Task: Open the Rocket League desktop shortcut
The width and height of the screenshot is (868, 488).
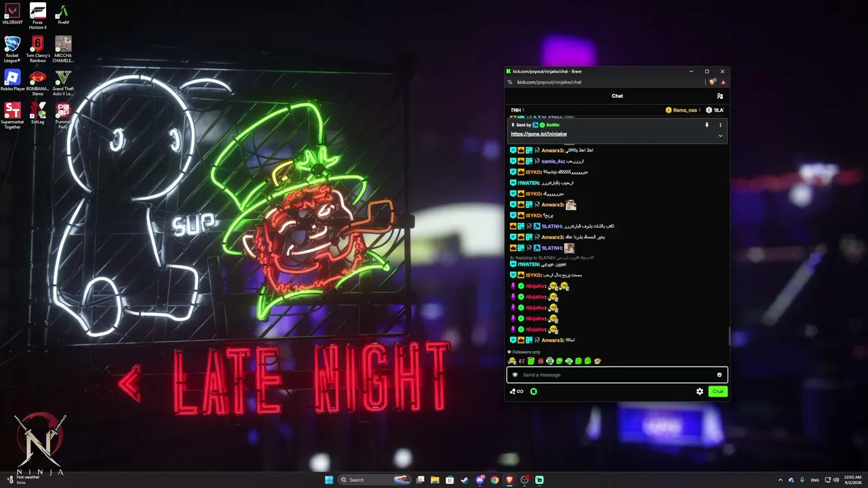Action: point(12,49)
